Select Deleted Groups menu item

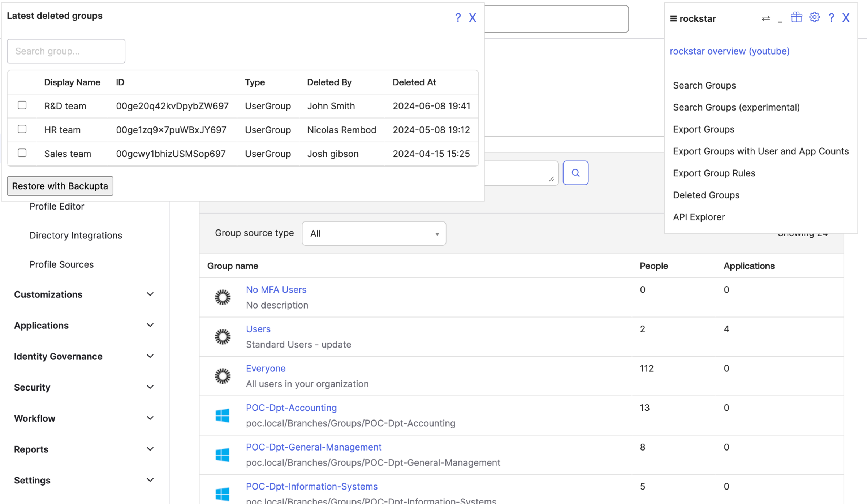tap(706, 195)
